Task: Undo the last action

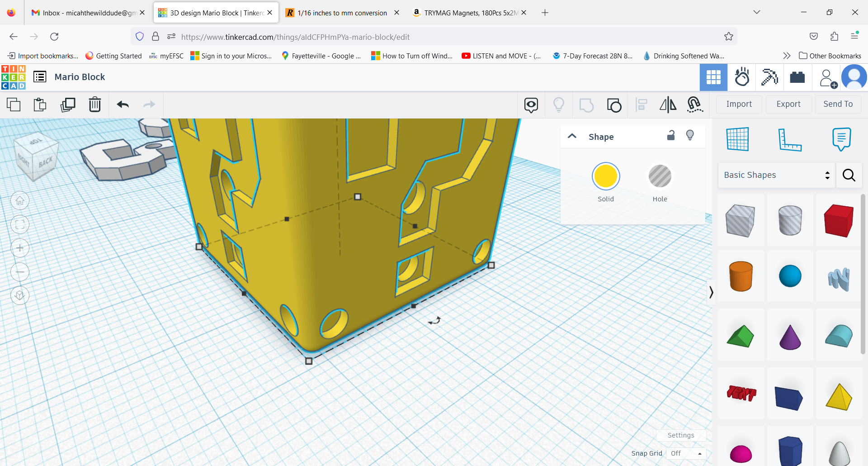Action: pos(122,105)
